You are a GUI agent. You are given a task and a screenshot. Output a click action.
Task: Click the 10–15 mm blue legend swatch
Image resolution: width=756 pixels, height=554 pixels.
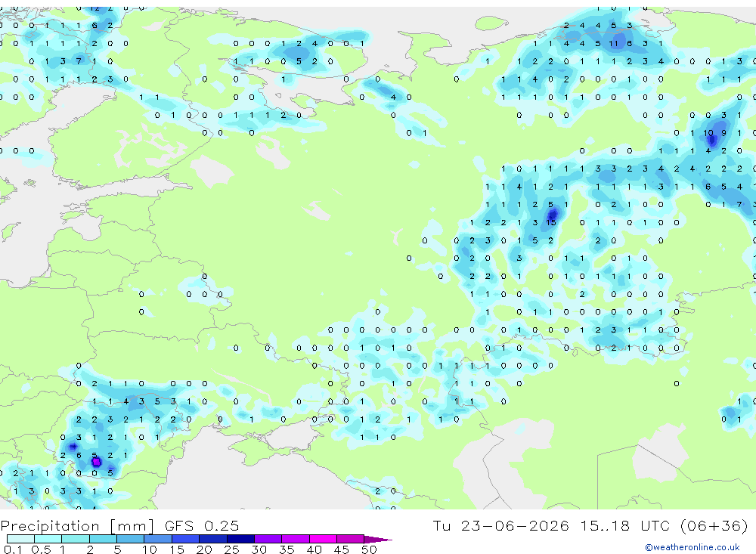pos(158,539)
